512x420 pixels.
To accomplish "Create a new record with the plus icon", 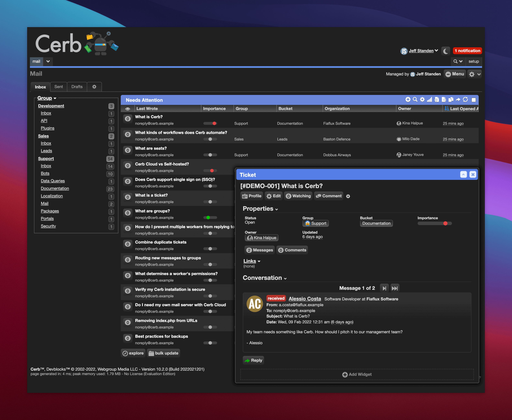I will point(408,100).
